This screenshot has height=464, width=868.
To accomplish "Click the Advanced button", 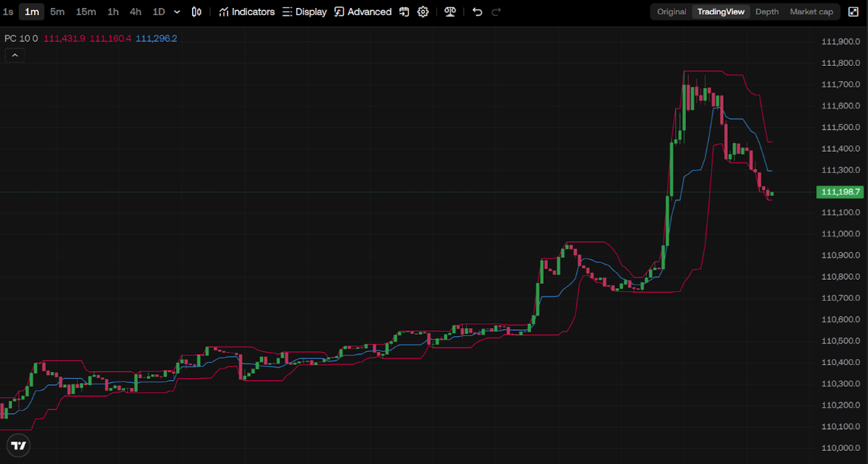I will (x=363, y=12).
